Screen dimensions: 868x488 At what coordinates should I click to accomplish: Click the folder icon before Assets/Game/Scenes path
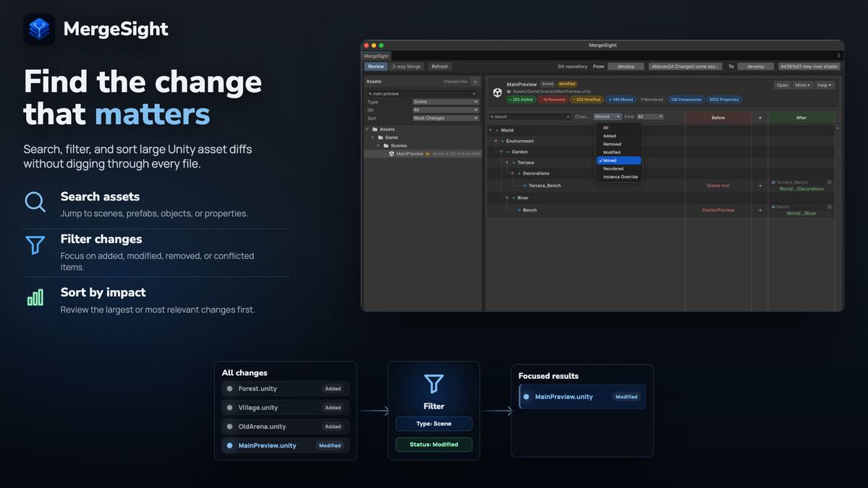tap(509, 92)
